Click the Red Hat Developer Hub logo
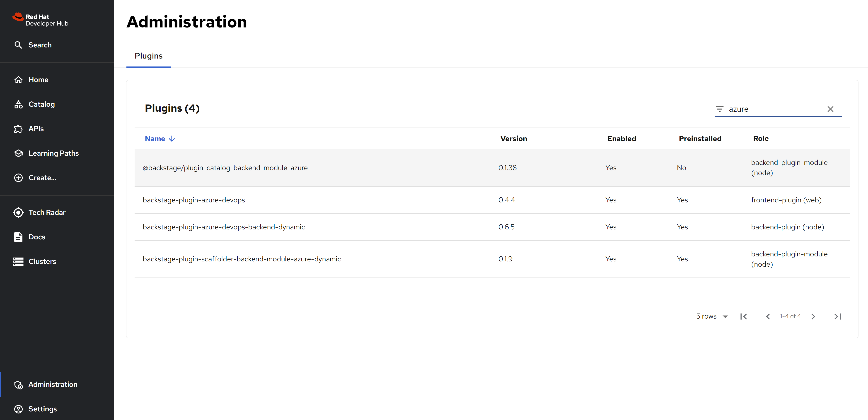The width and height of the screenshot is (868, 420). pos(40,20)
